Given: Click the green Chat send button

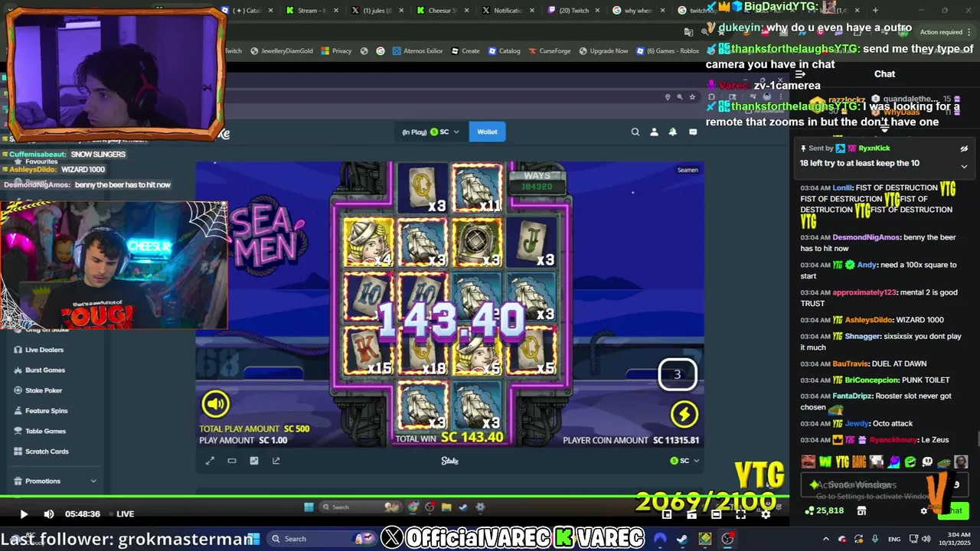Looking at the screenshot, I should [x=953, y=510].
